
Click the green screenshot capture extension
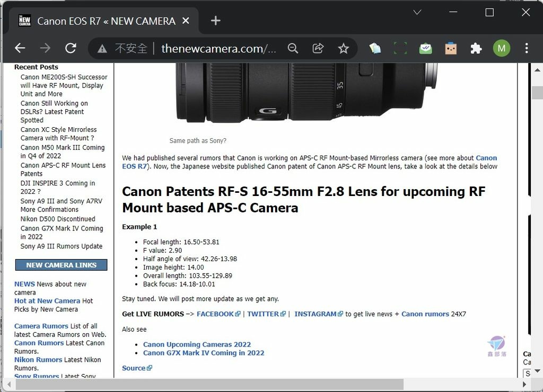400,48
